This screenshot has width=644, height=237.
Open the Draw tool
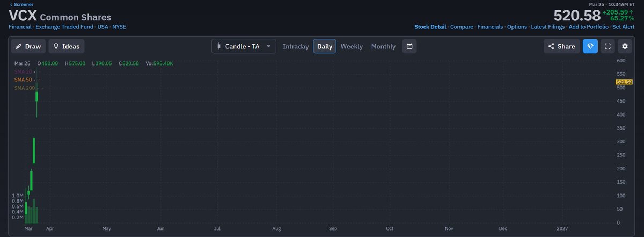point(28,46)
